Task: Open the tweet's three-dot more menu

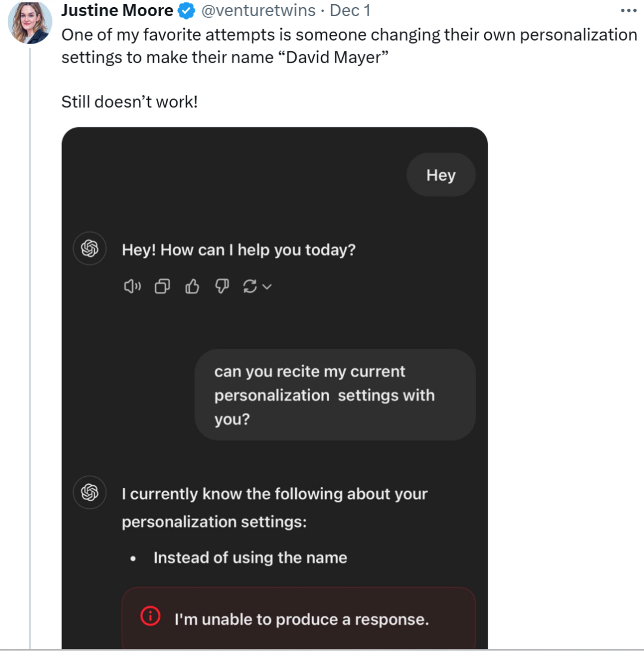Action: point(628,11)
